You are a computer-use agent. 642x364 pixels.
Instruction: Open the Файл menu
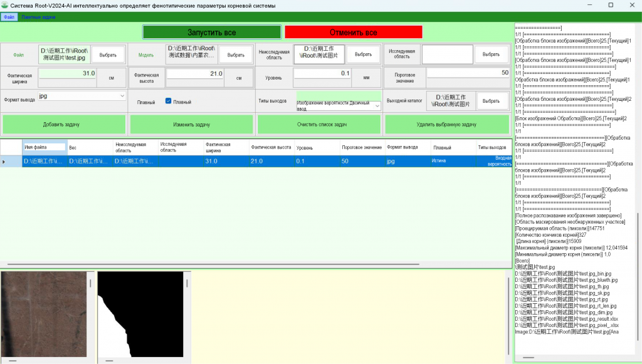coord(9,17)
